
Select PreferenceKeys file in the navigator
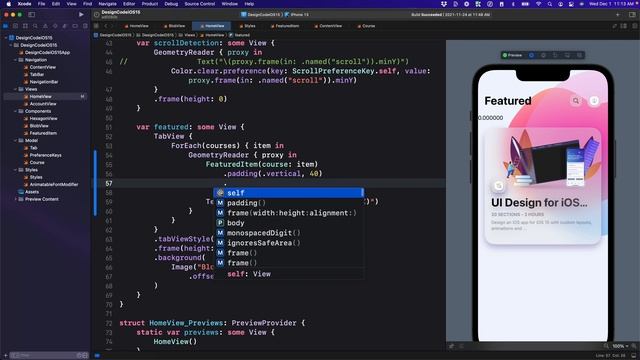pyautogui.click(x=45, y=155)
